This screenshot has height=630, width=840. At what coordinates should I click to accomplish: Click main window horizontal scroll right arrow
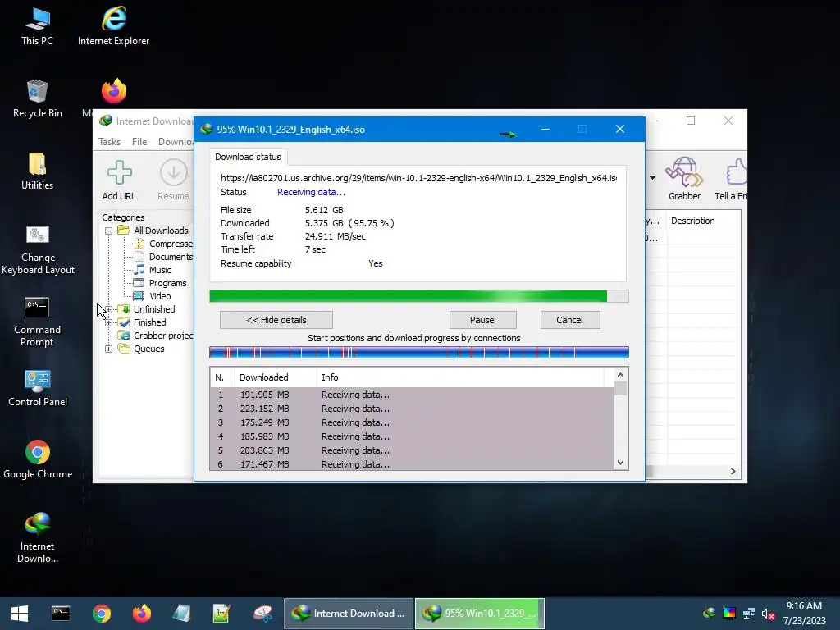point(733,472)
